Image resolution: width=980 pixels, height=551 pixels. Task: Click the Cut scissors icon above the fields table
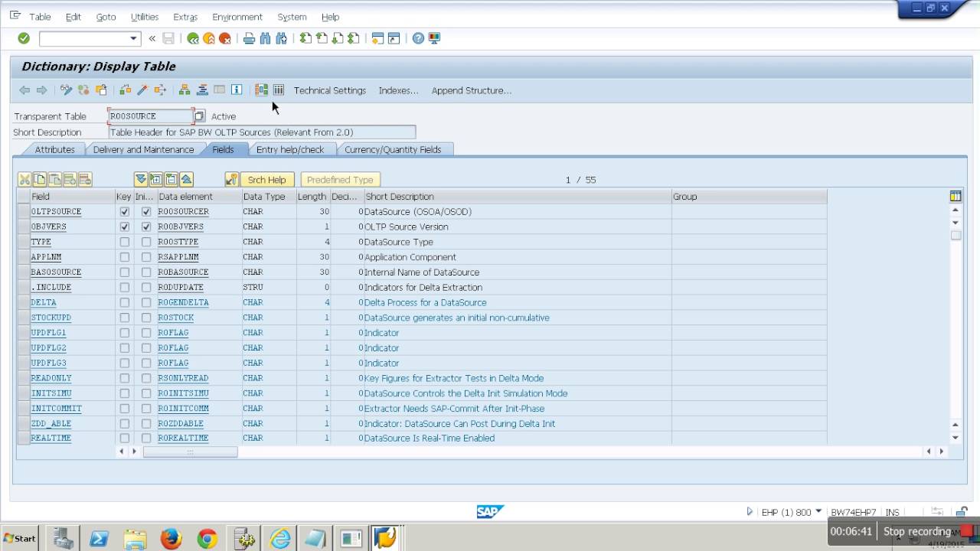(x=24, y=180)
